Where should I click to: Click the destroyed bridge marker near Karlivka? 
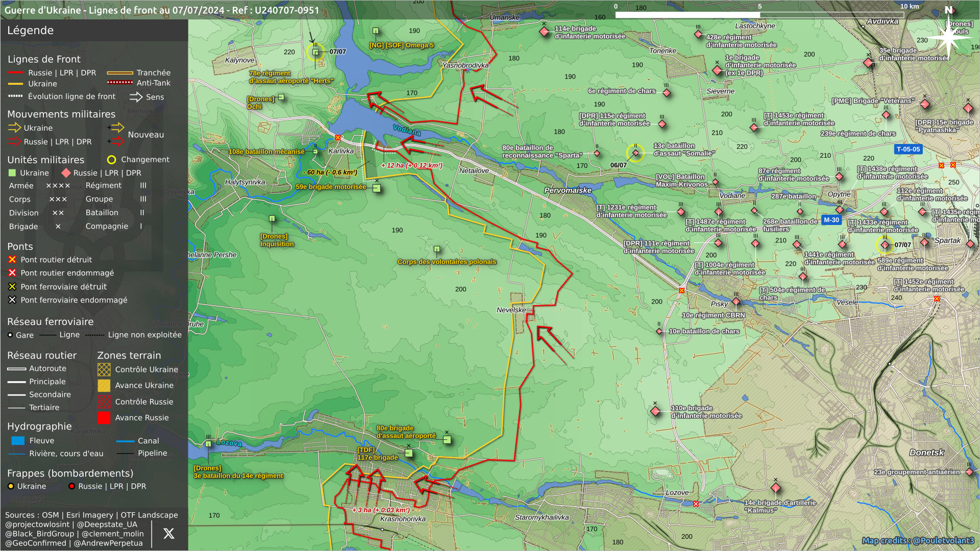(x=338, y=138)
